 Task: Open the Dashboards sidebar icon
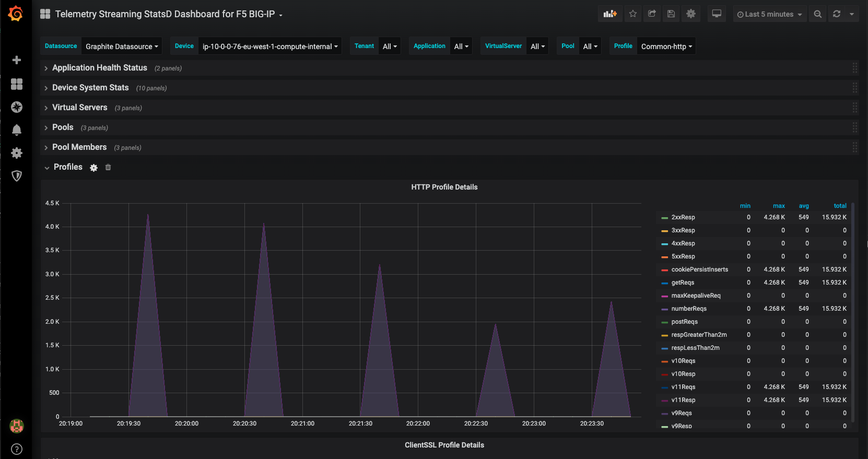pos(17,84)
